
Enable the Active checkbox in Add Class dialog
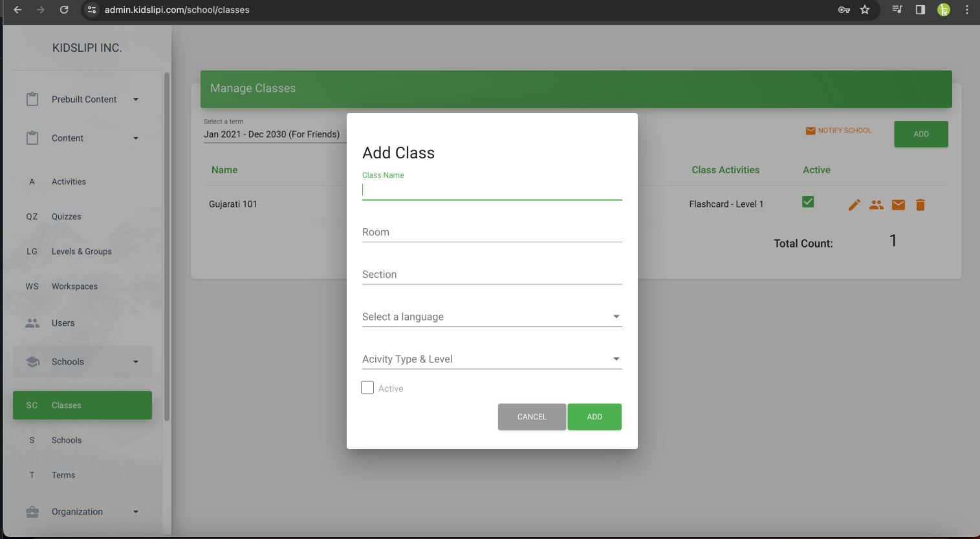pyautogui.click(x=367, y=388)
